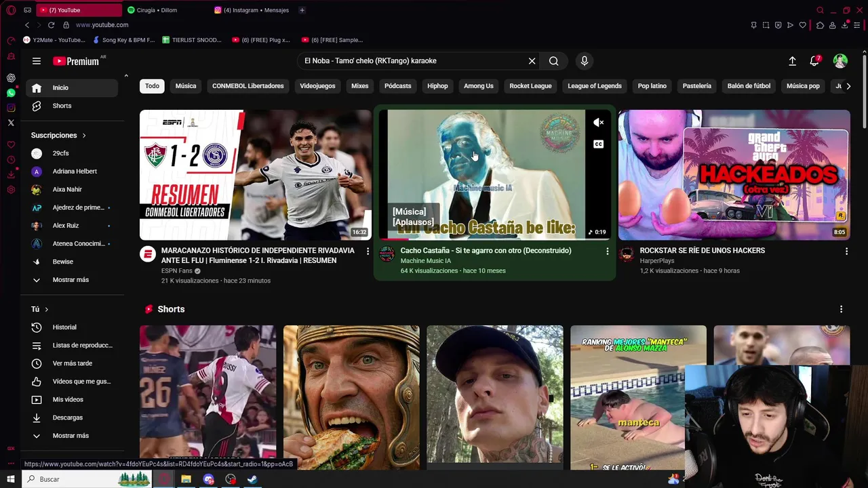868x488 pixels.
Task: Expand Mostrar más under Suscripciones
Action: 72,280
